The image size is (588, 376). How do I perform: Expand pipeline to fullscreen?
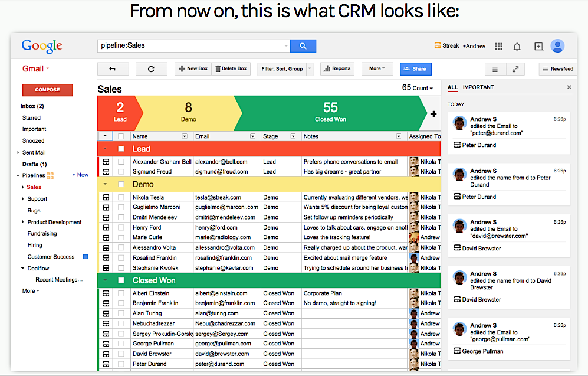[x=515, y=69]
